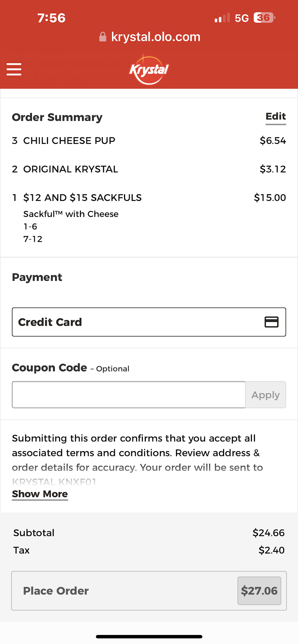298x644 pixels.
Task: Tap the 5G network indicator
Action: coord(242,18)
